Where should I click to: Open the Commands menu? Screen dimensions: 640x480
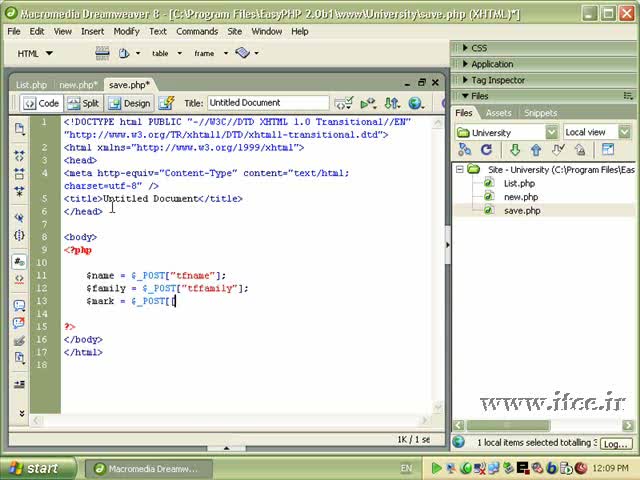[x=197, y=31]
